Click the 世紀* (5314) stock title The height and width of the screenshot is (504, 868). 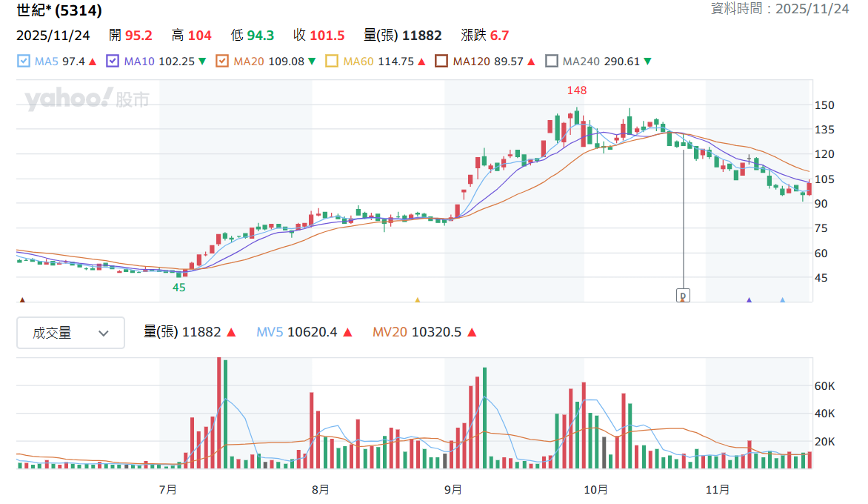pos(59,10)
